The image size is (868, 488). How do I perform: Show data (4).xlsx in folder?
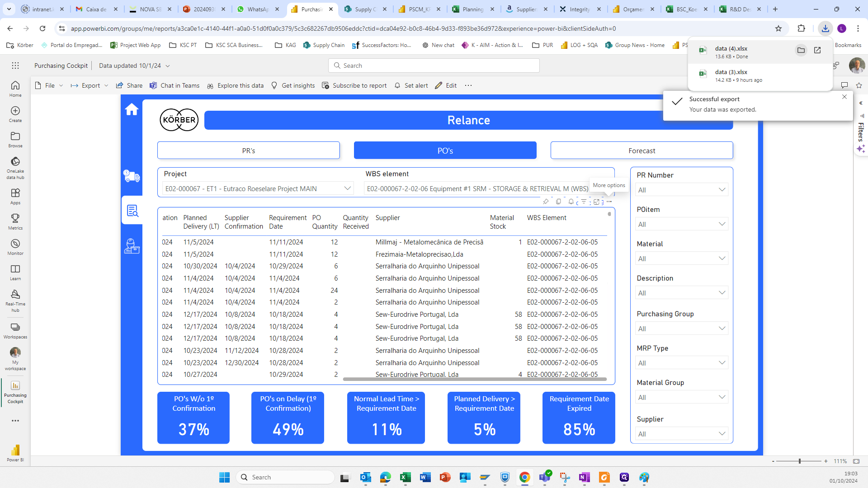click(x=801, y=50)
